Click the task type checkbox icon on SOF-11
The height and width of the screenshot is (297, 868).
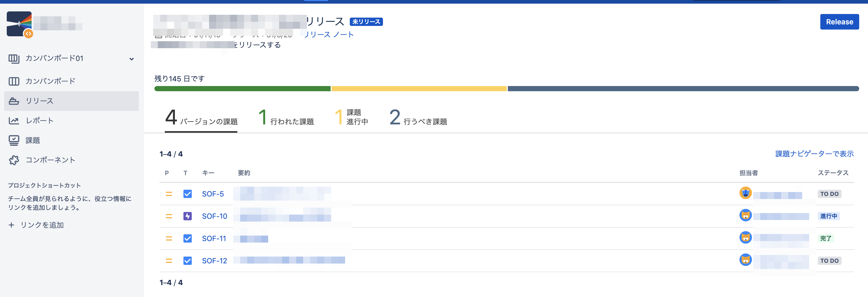tap(187, 238)
